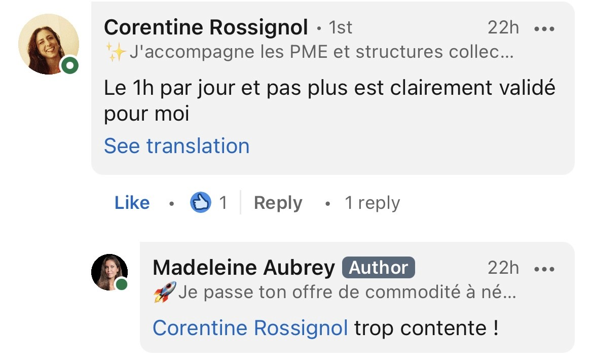
Task: Open options menu on Corentine's comment
Action: point(544,29)
